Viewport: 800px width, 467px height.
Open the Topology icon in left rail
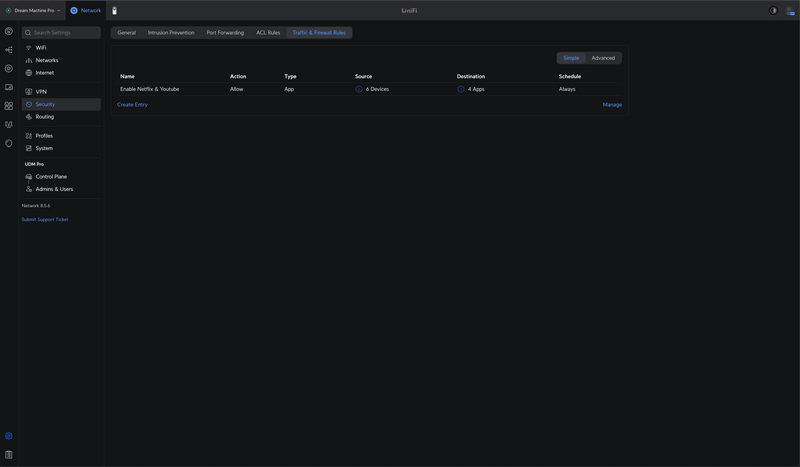(x=9, y=50)
